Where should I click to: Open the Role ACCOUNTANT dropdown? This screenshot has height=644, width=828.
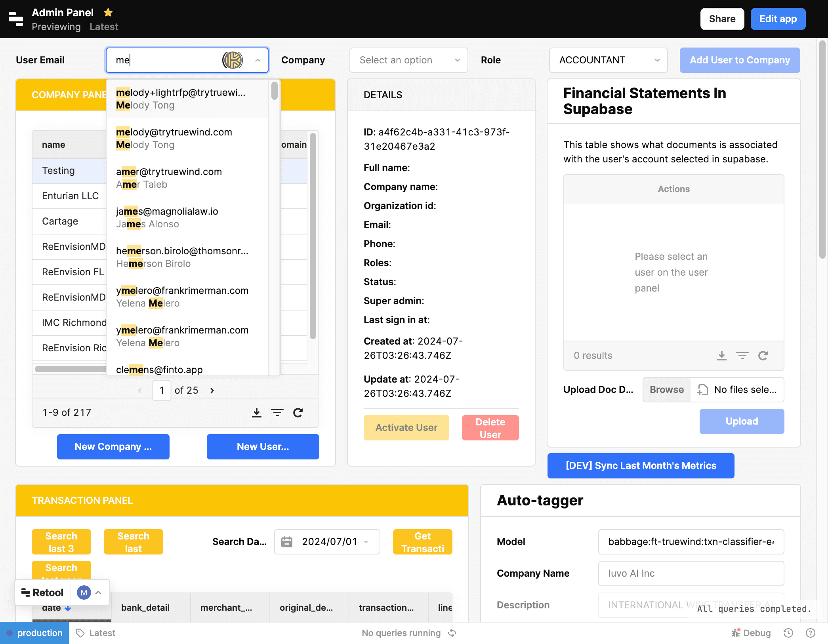(608, 60)
